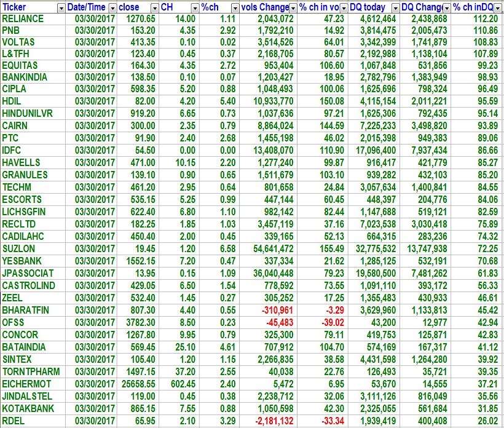This screenshot has height=428, width=504.
Task: Select the OFSS ticker cell
Action: coord(33,322)
